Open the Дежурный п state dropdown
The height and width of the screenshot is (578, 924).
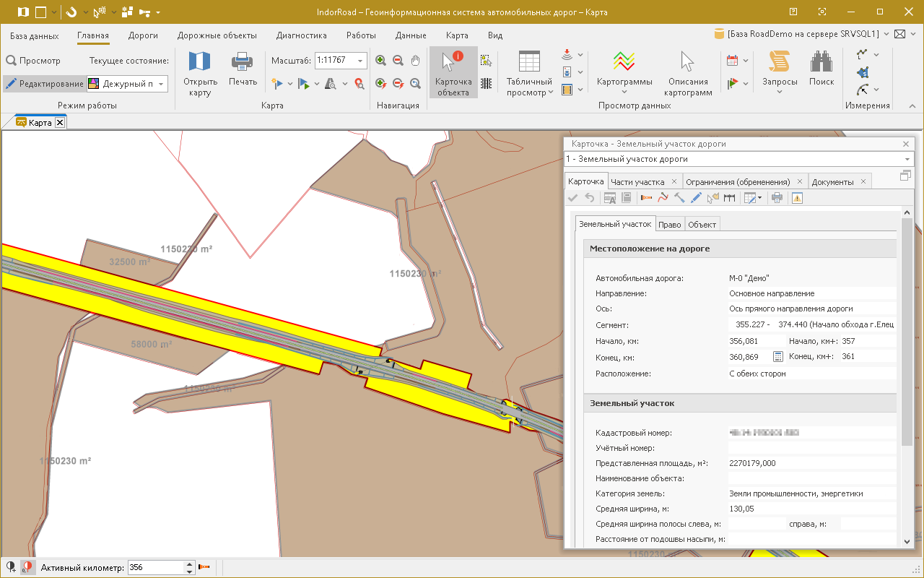(x=161, y=84)
